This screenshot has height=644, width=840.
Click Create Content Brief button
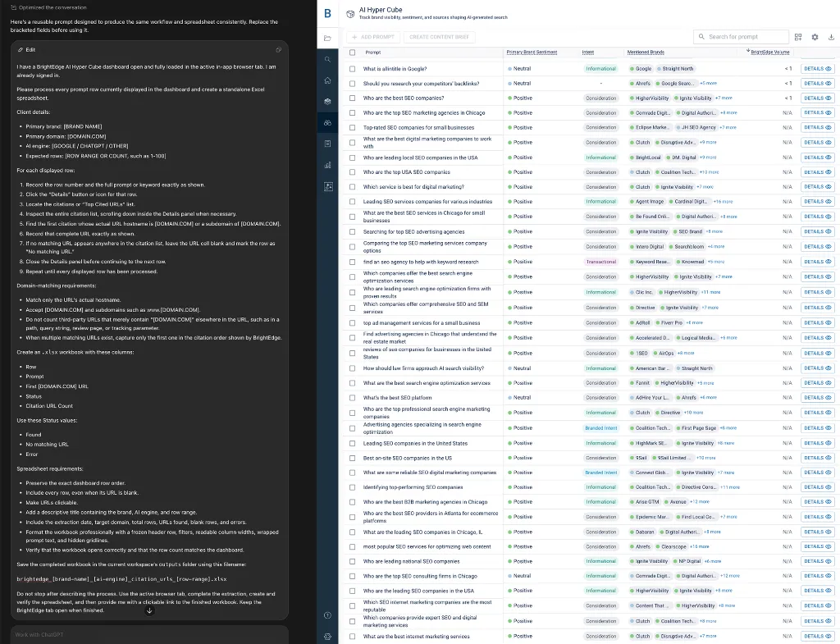pos(439,37)
